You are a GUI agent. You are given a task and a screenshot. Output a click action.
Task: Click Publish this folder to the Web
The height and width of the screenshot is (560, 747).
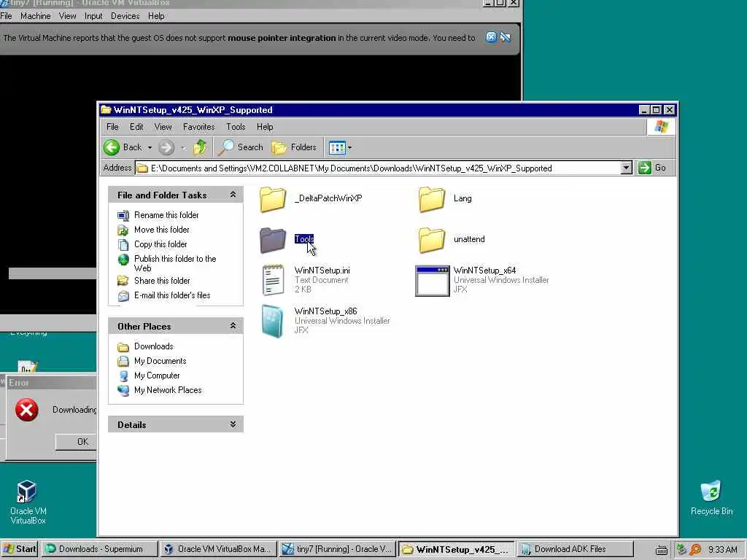[175, 263]
